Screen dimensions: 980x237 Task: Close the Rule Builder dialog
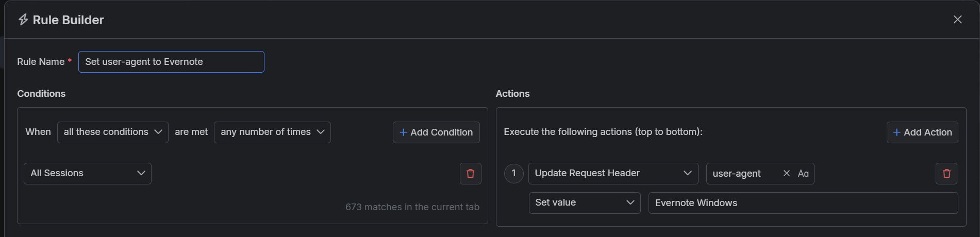point(957,20)
